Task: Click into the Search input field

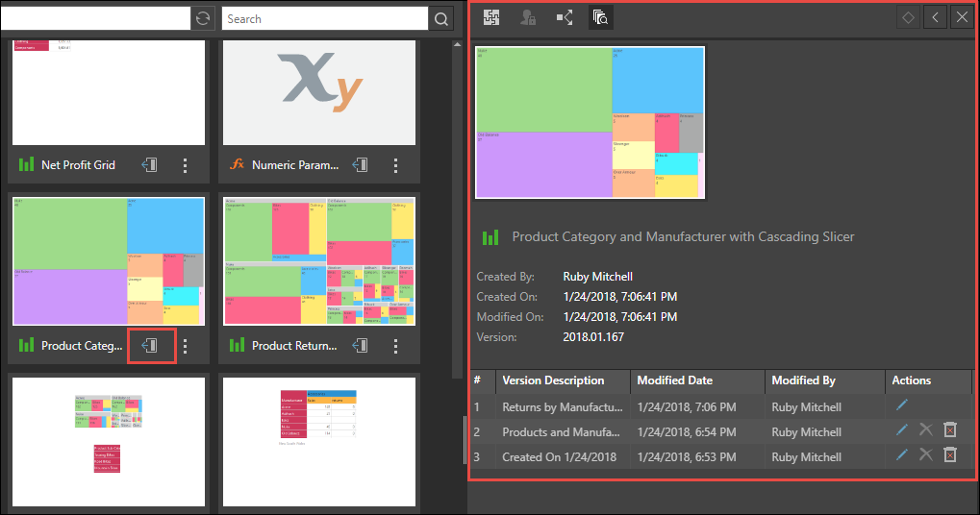Action: [324, 18]
